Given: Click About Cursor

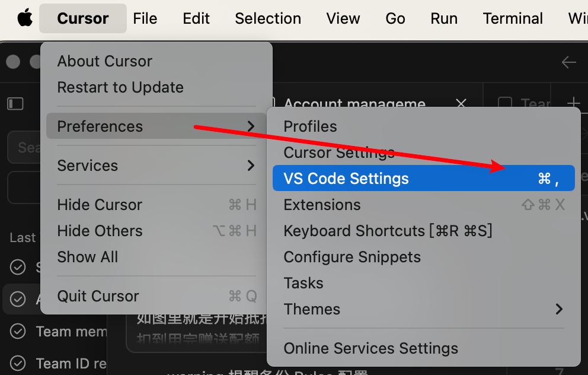Looking at the screenshot, I should tap(104, 61).
